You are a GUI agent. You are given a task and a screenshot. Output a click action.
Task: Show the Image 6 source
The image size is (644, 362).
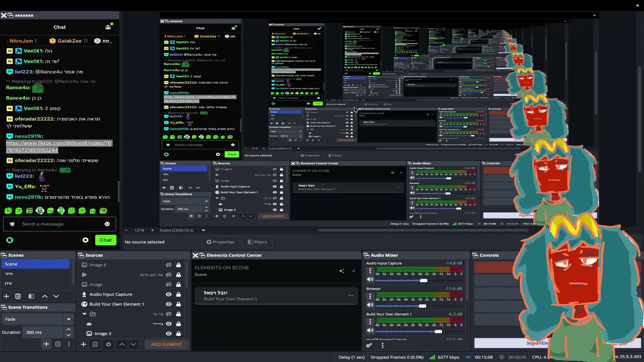169,265
